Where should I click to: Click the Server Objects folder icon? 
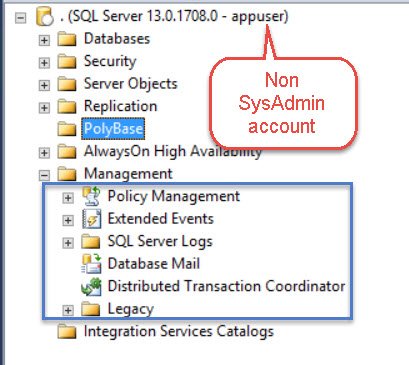pos(67,84)
